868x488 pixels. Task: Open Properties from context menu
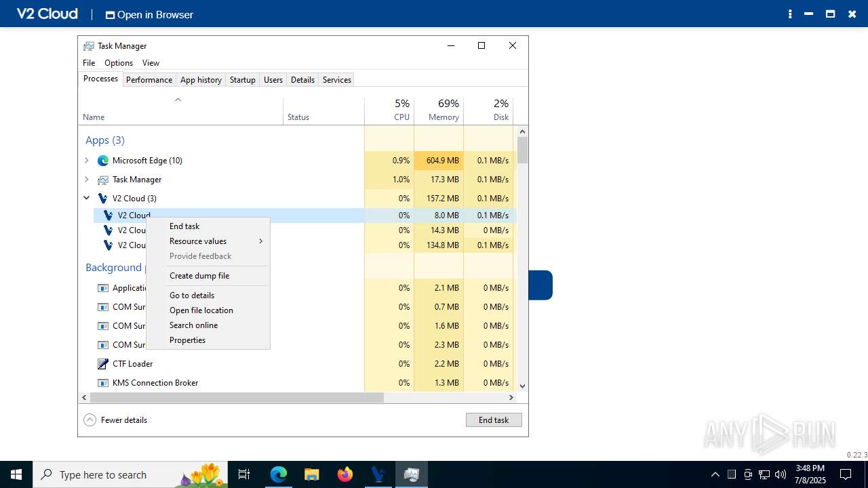coord(208,340)
